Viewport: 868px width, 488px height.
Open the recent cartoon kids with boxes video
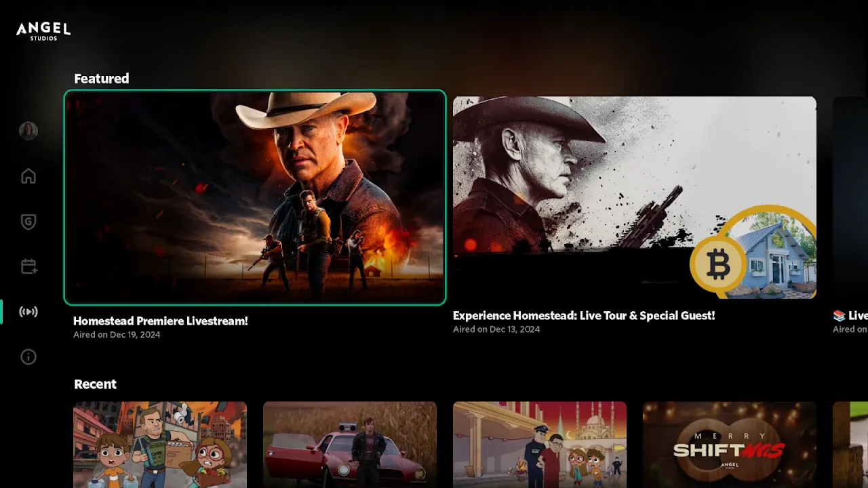coord(160,445)
